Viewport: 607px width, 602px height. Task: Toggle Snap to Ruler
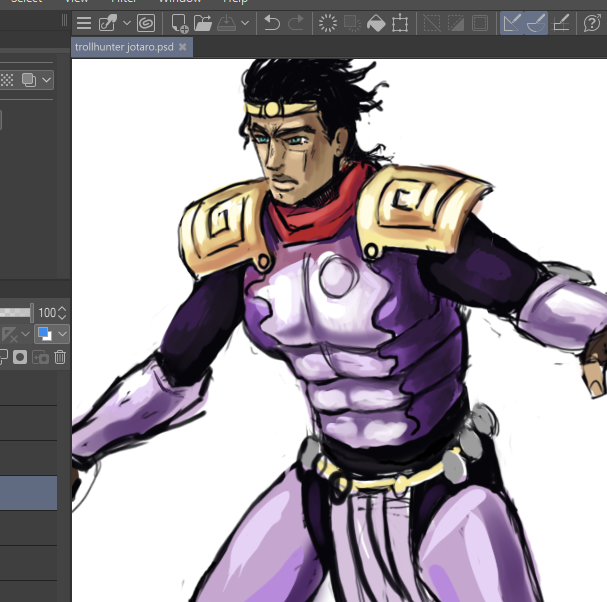click(512, 23)
